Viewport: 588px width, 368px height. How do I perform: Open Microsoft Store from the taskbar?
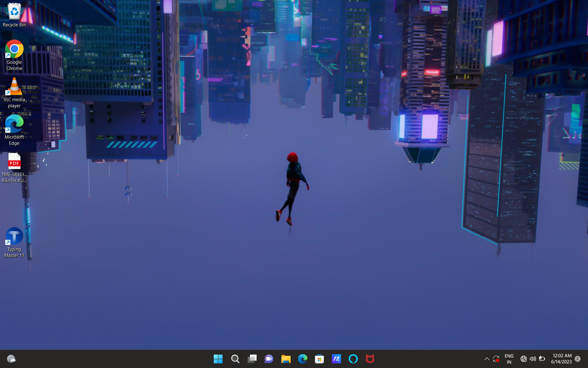point(319,359)
